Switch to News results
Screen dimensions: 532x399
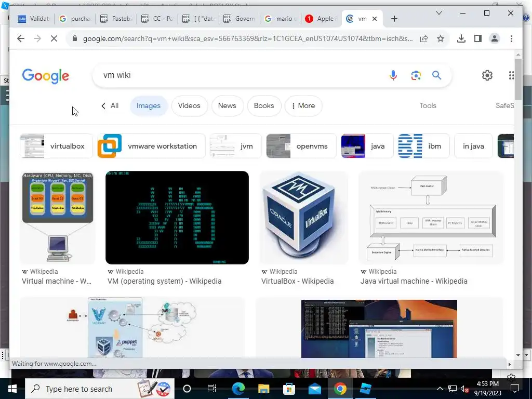pos(227,105)
